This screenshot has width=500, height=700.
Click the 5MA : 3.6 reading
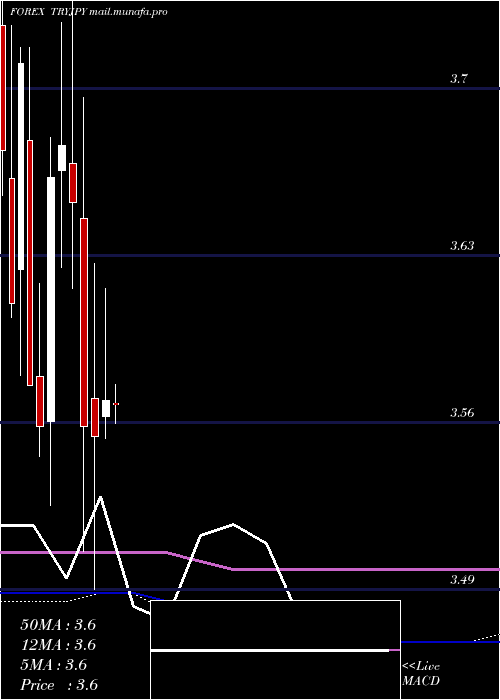click(x=54, y=665)
